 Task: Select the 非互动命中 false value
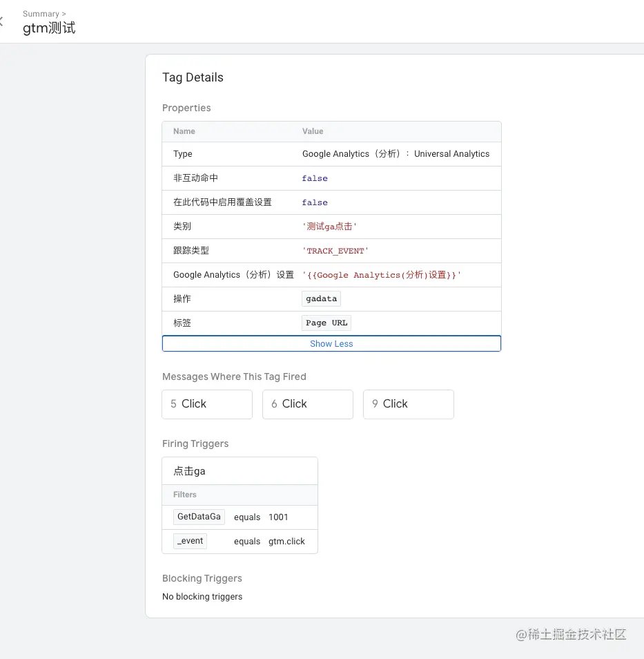pyautogui.click(x=315, y=178)
